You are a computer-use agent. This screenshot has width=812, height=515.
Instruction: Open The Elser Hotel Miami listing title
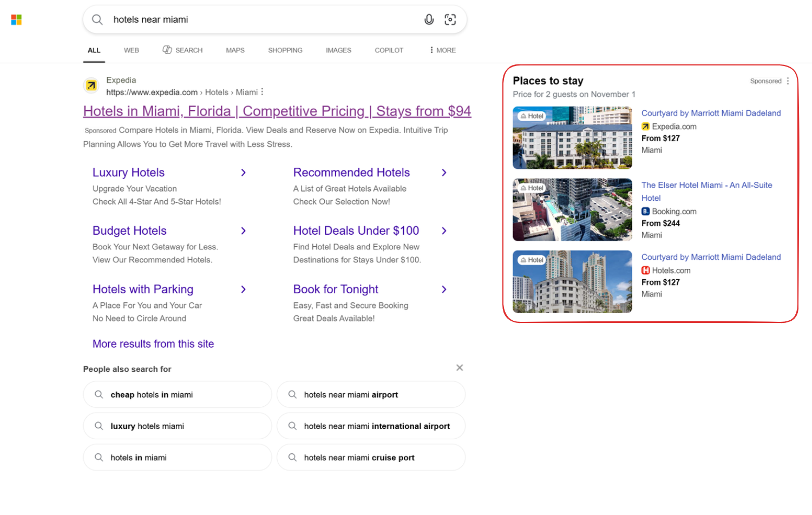[707, 192]
